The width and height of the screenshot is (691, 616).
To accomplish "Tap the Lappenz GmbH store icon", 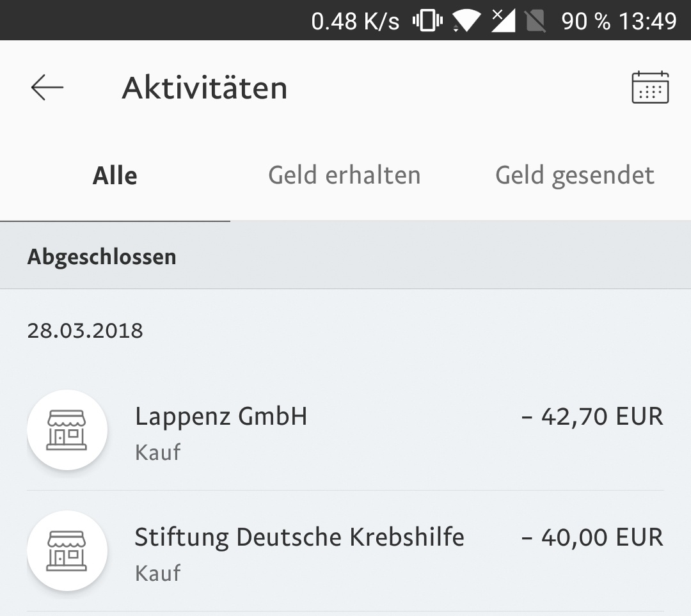I will [67, 430].
